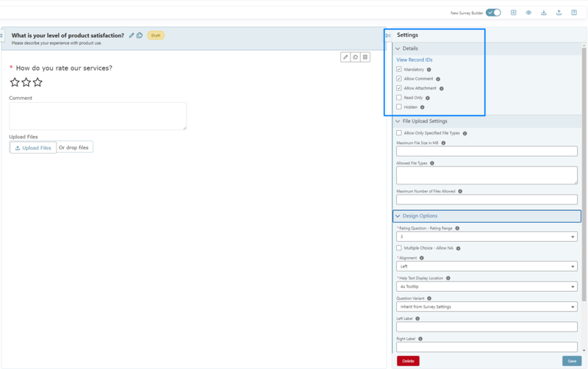Click the scrollbar up arrow in Settings
The height and width of the screenshot is (369, 588).
(584, 45)
